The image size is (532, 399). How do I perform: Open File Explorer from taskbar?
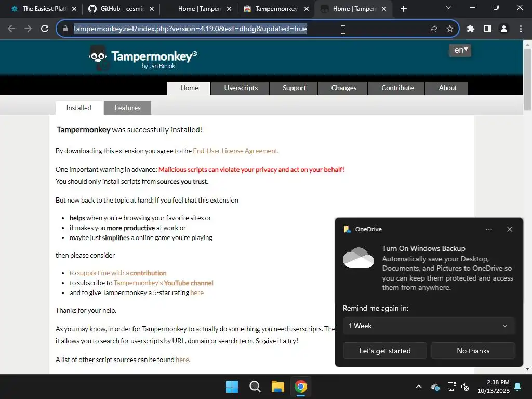click(277, 387)
